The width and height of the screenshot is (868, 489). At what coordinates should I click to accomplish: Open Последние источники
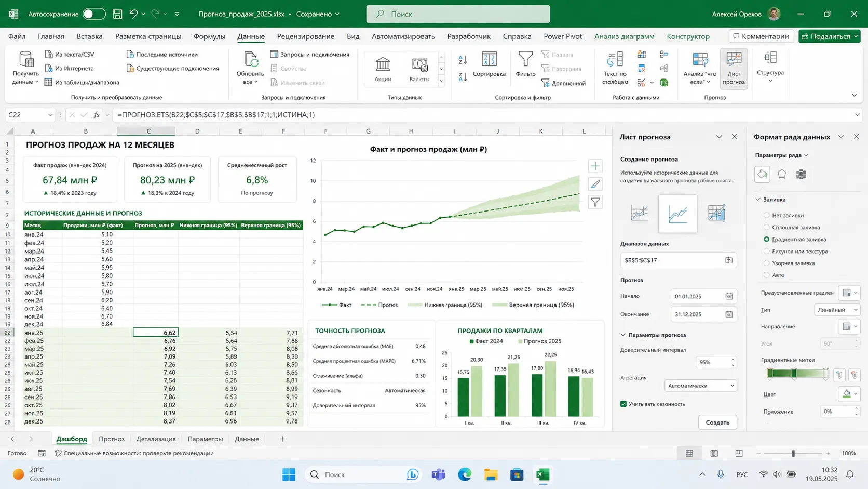point(162,54)
